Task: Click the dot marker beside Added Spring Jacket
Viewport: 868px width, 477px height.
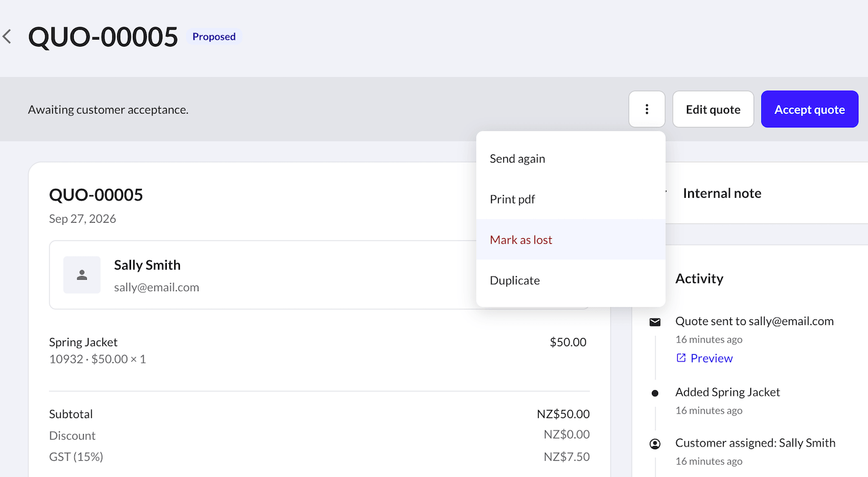Action: 655,393
